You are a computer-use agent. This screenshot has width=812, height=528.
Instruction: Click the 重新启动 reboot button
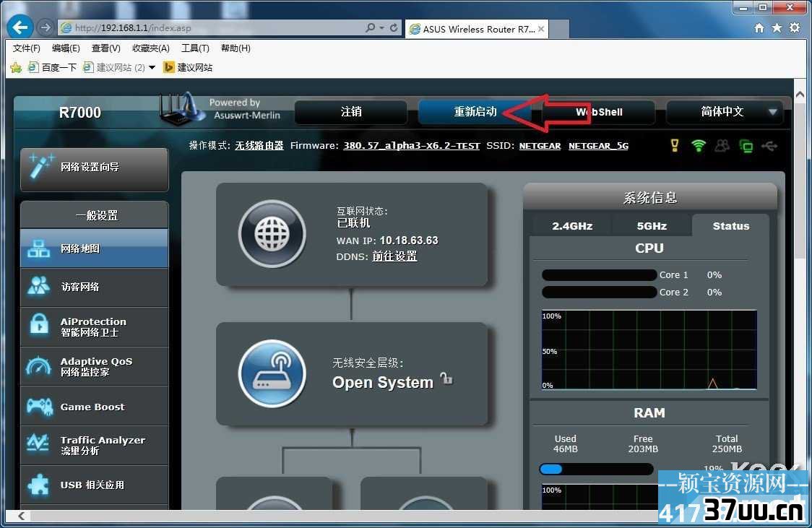point(475,112)
